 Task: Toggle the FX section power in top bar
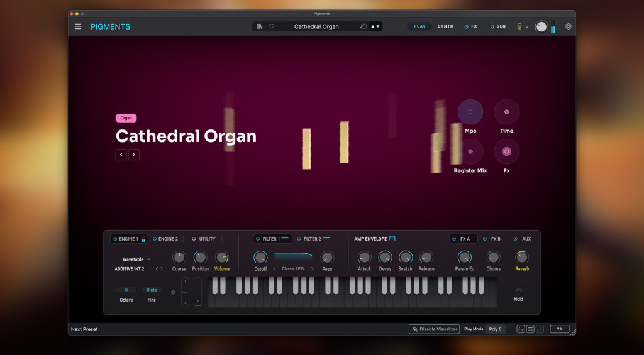click(466, 26)
